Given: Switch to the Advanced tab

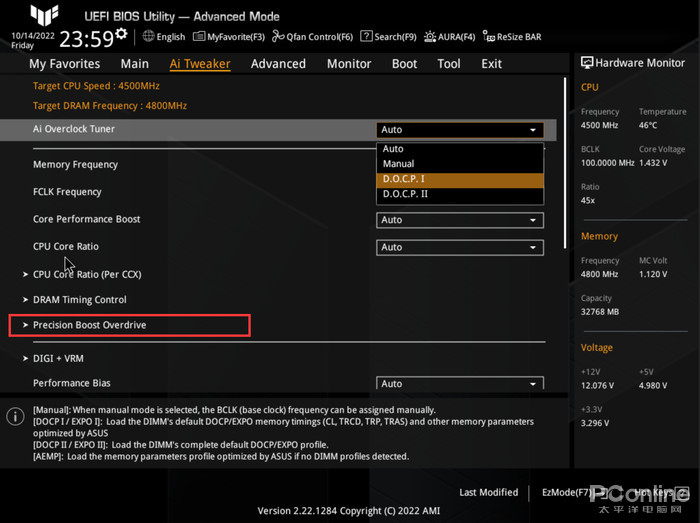Looking at the screenshot, I should click(x=278, y=64).
